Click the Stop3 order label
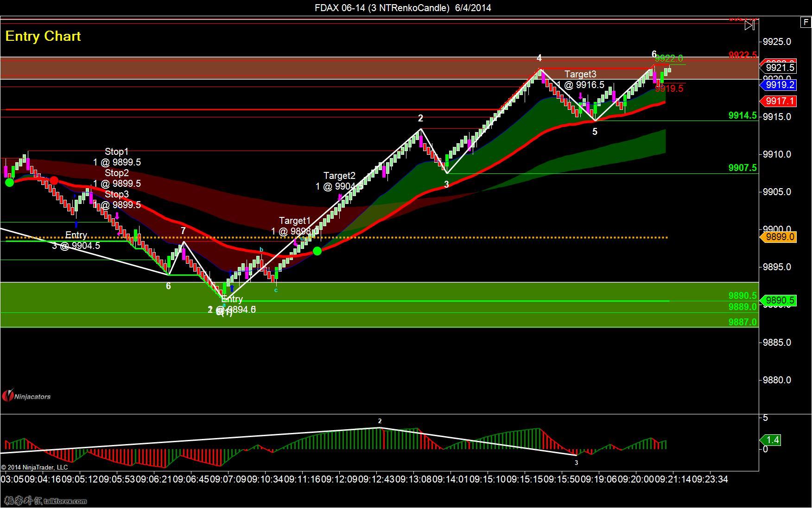812x508 pixels. (x=117, y=199)
